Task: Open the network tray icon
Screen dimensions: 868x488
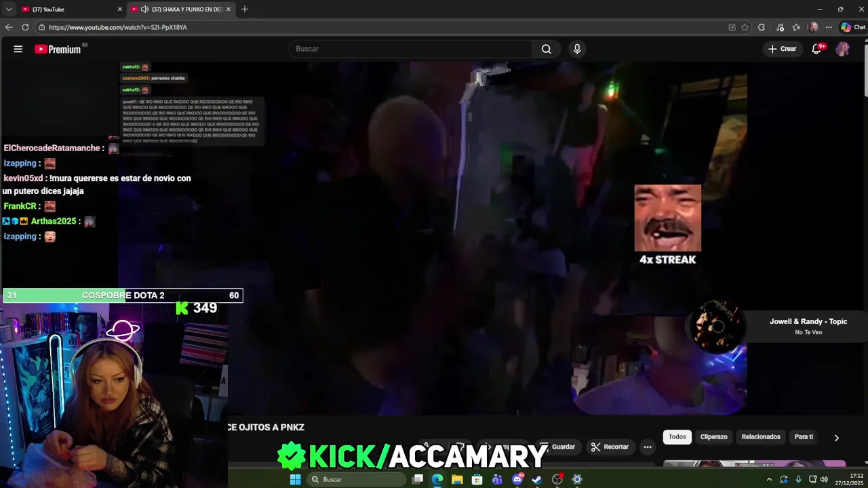Action: tap(812, 479)
